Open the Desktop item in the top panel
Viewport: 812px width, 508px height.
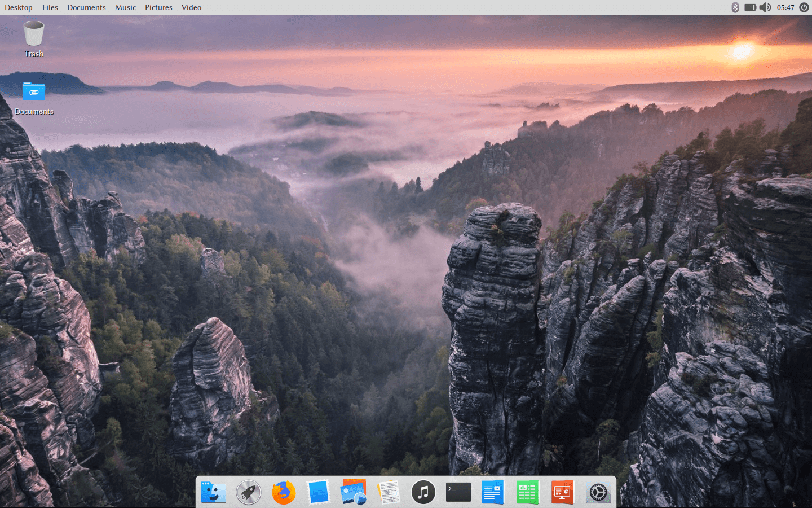19,7
